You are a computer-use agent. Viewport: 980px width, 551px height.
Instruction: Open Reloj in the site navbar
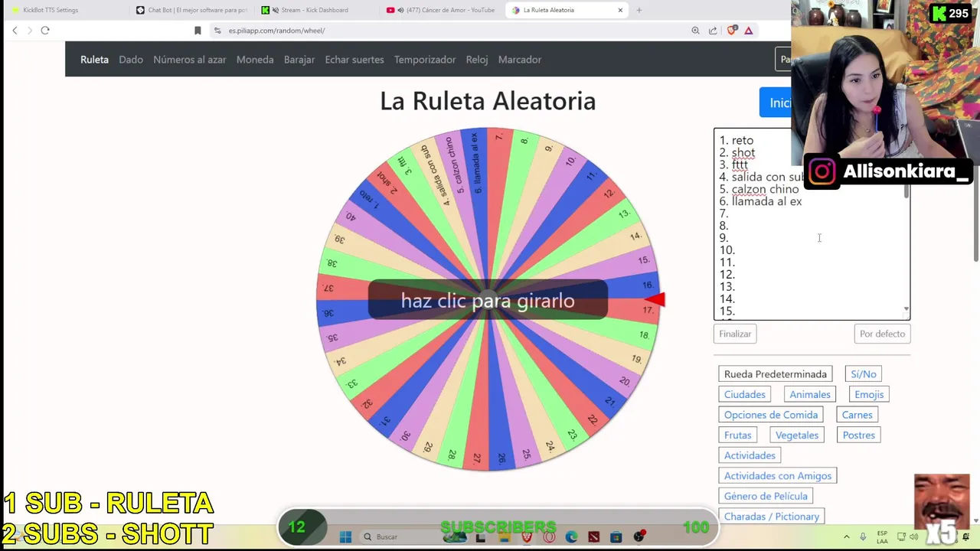477,60
